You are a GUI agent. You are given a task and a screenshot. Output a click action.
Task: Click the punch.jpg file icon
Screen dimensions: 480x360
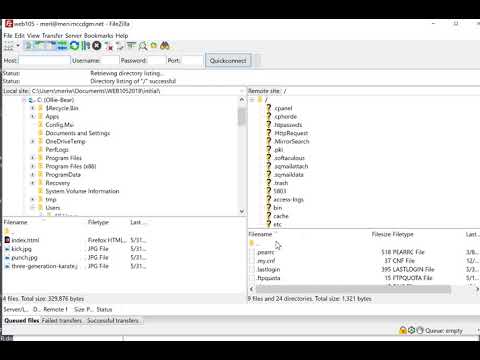7,257
